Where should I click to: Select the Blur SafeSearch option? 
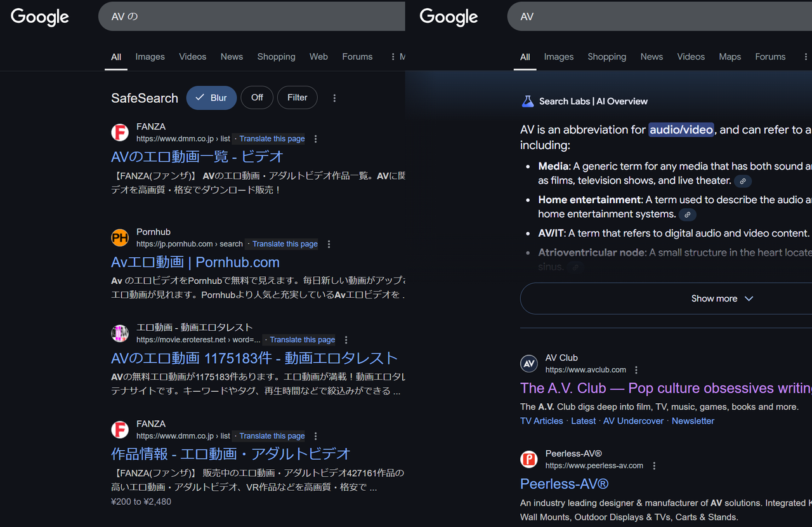(x=211, y=98)
